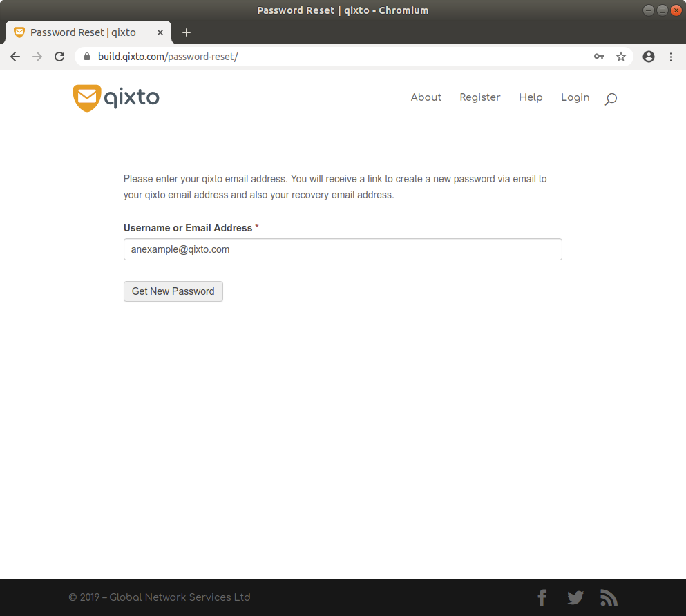Click the browser forward arrow
Image resolution: width=686 pixels, height=616 pixels.
tap(37, 57)
